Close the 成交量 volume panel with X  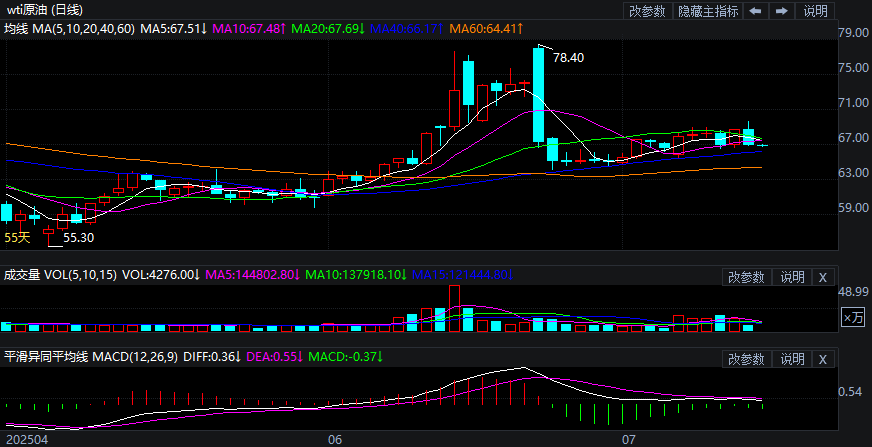point(823,277)
